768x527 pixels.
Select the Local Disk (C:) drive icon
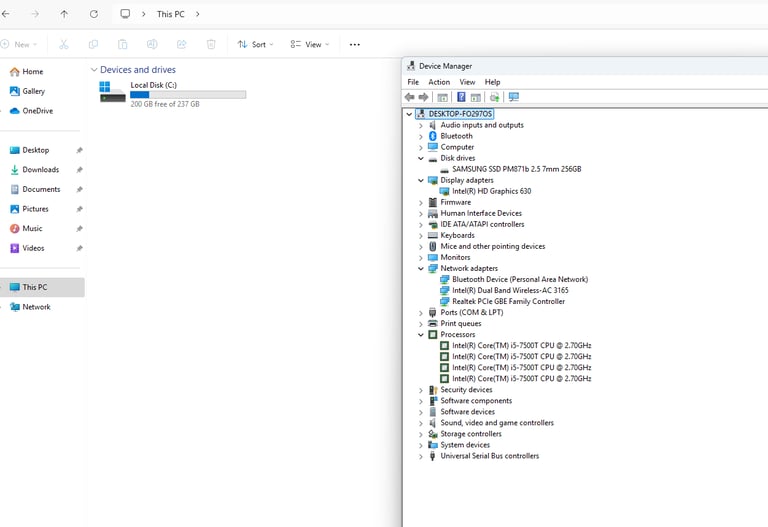coord(113,93)
